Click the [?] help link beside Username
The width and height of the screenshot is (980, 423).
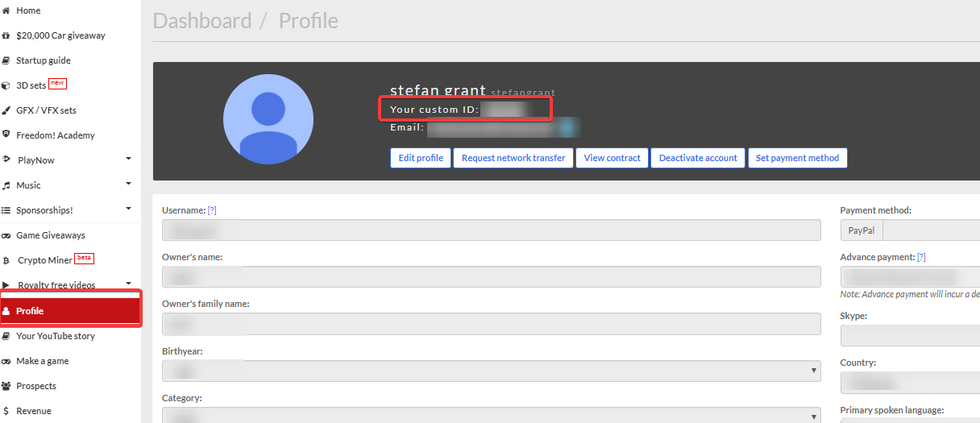click(x=212, y=210)
